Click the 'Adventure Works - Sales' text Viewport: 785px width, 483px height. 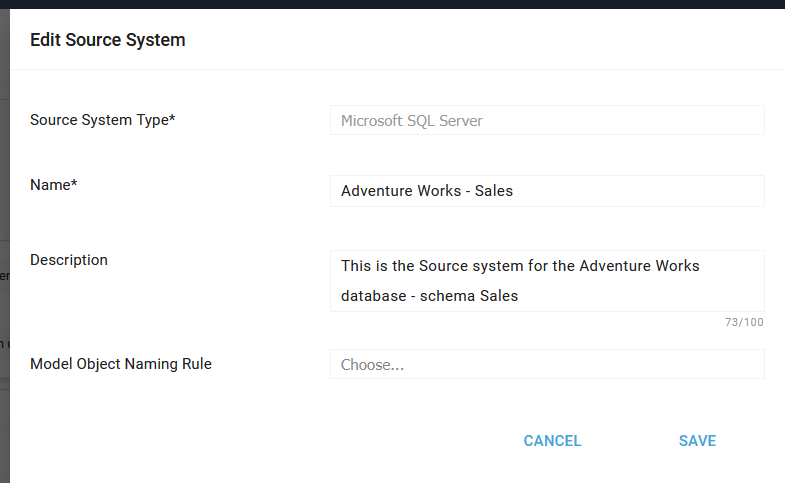pos(426,190)
